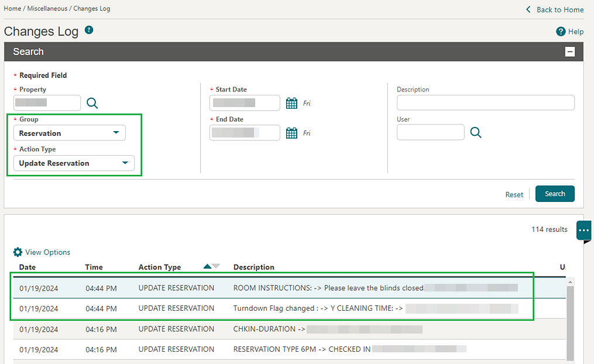Viewport: 594px width, 364px height.
Task: Click the User search magnifier icon
Action: (x=476, y=133)
